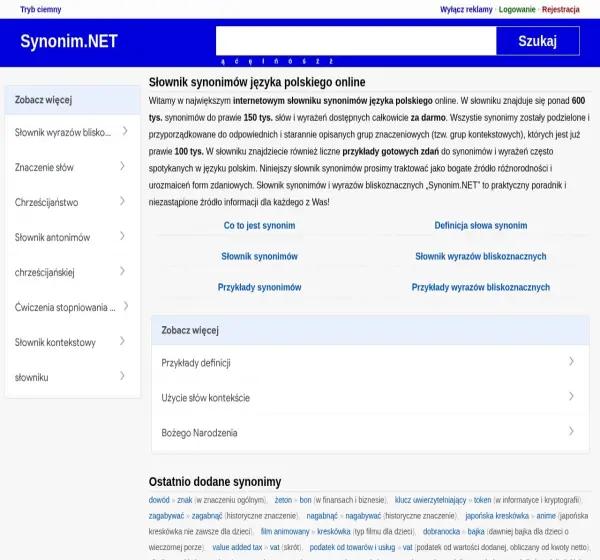
Task: Expand chevron next to Słownik wyrazów blisko...
Action: tap(125, 131)
